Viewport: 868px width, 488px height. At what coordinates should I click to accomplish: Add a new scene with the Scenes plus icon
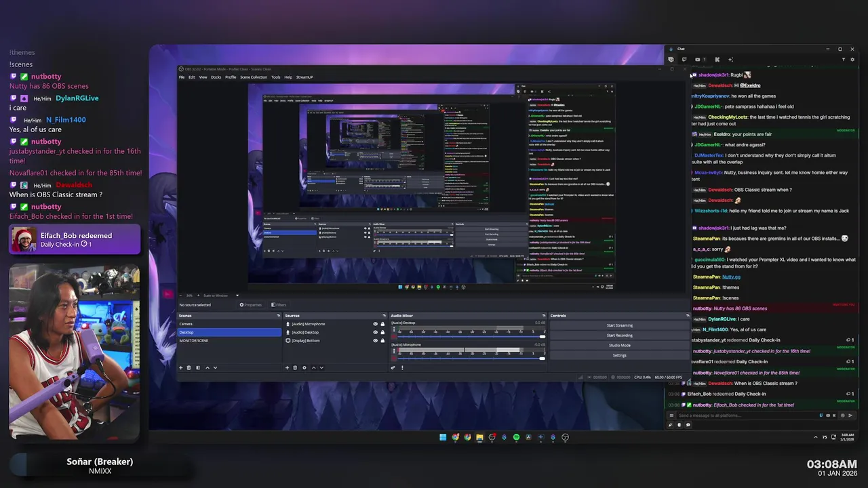(x=181, y=367)
